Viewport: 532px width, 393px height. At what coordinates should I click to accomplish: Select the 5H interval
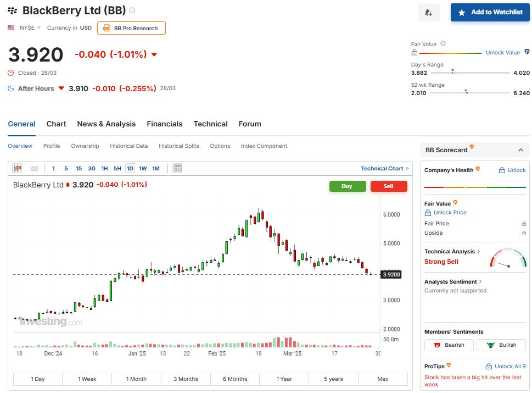coord(117,169)
